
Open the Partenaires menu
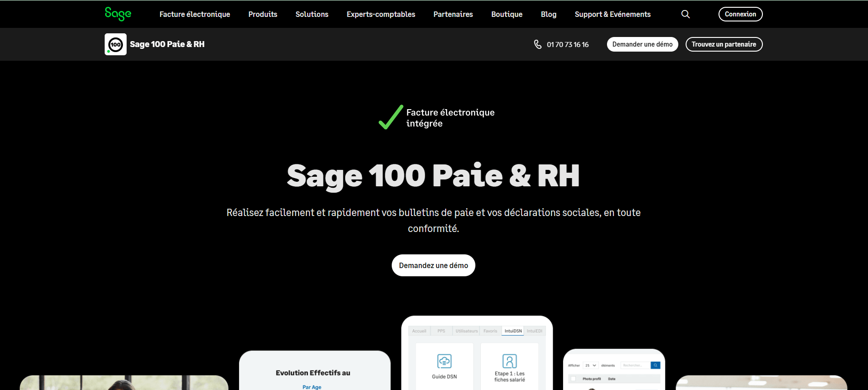[453, 14]
